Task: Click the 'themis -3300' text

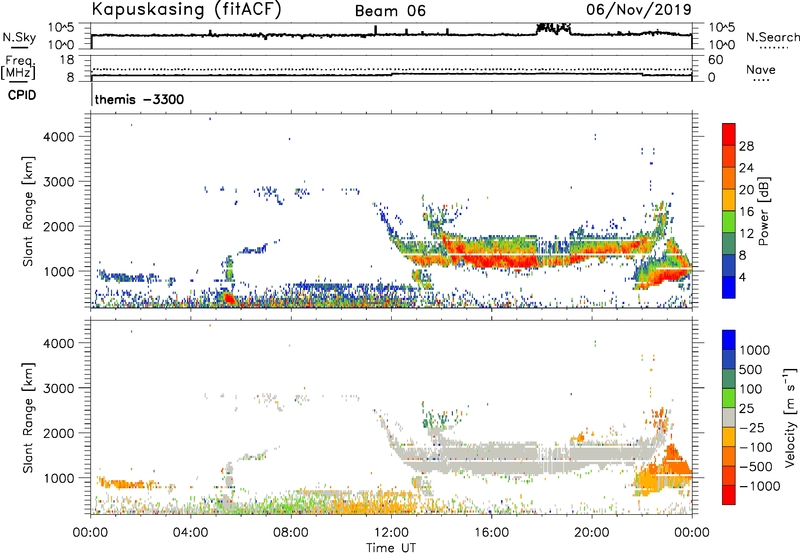Action: tap(139, 99)
